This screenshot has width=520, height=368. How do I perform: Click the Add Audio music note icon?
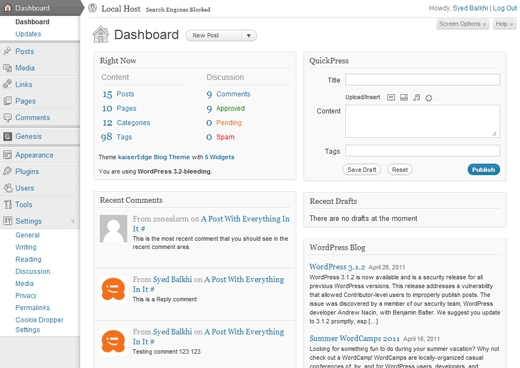tap(417, 97)
